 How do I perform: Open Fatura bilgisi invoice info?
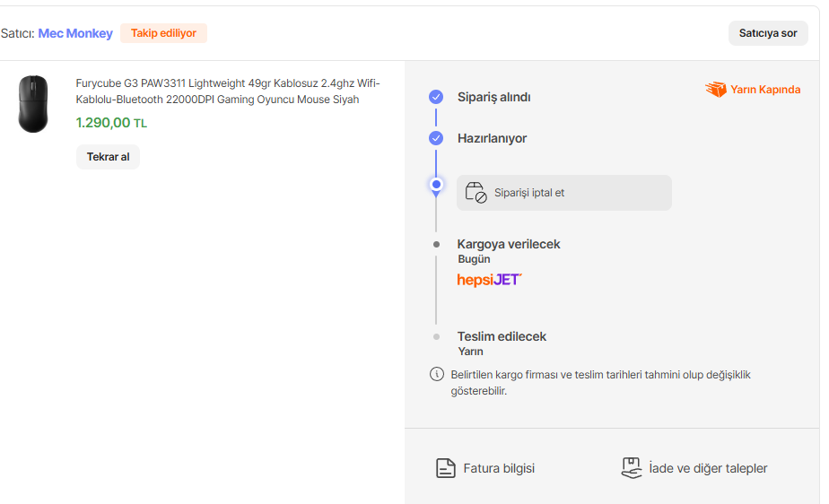pos(484,469)
